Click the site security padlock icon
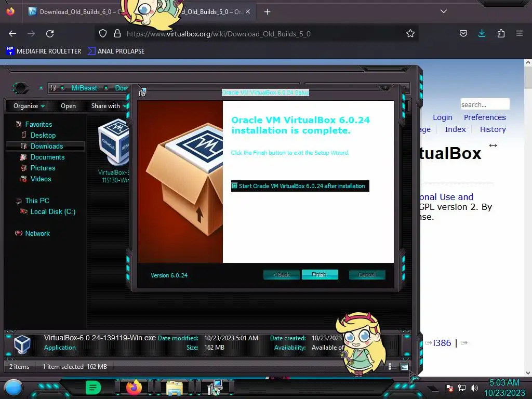Image resolution: width=532 pixels, height=399 pixels. click(x=117, y=34)
